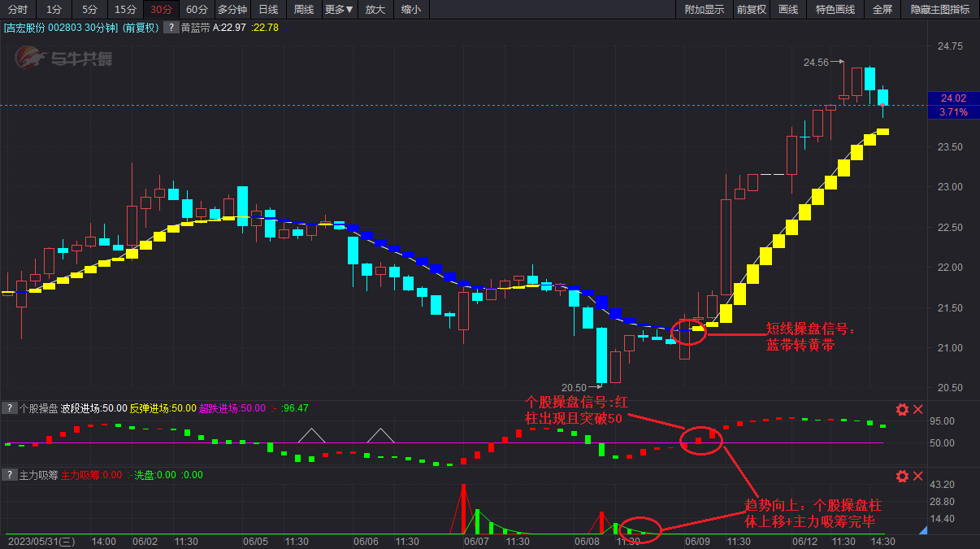Toggle 附加显示 overlay option

(x=704, y=10)
